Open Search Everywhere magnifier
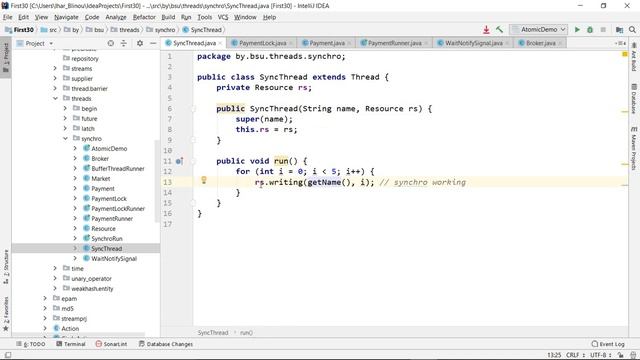Image resolution: width=640 pixels, height=360 pixels. coord(632,29)
